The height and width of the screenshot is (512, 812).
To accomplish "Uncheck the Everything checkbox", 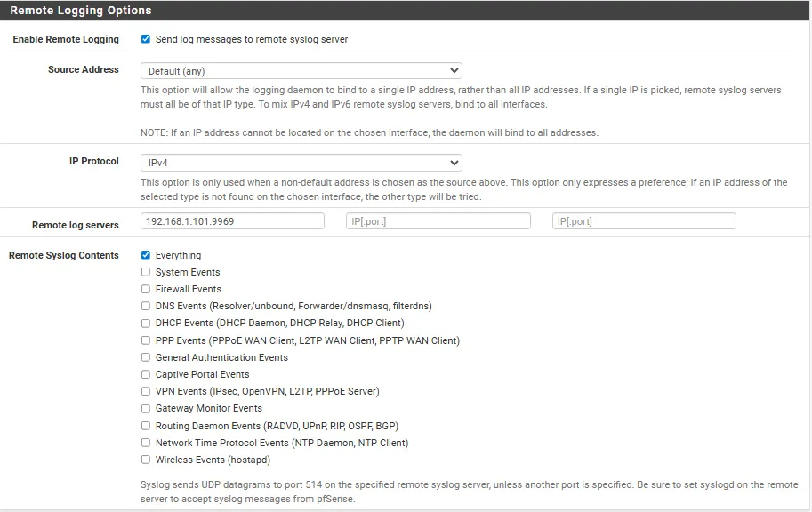I will tap(146, 255).
